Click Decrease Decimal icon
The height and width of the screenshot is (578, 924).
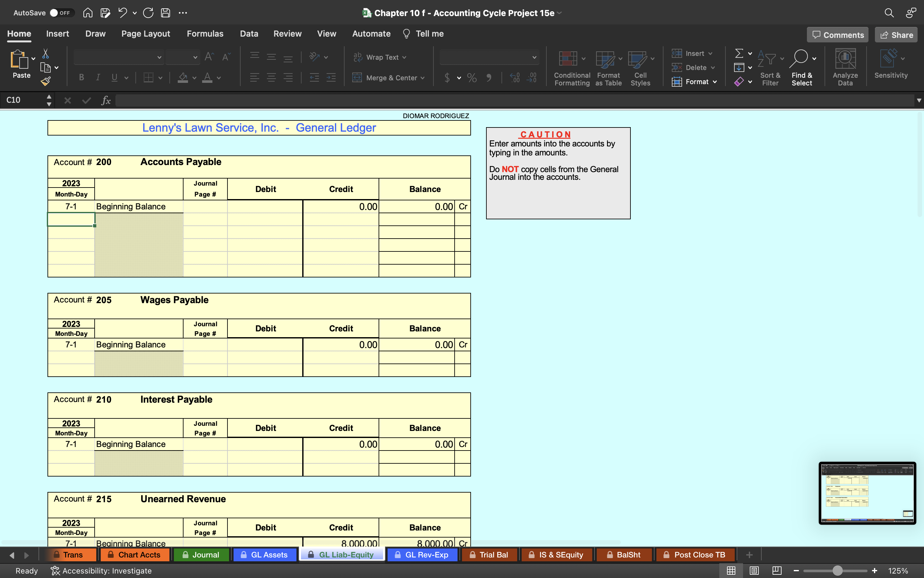click(532, 78)
